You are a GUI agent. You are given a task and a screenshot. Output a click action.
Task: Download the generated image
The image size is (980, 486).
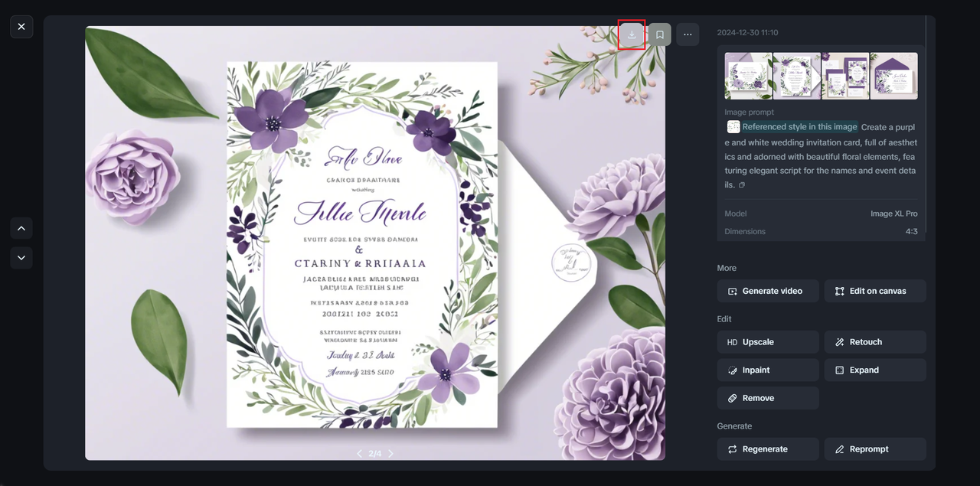[x=632, y=34]
